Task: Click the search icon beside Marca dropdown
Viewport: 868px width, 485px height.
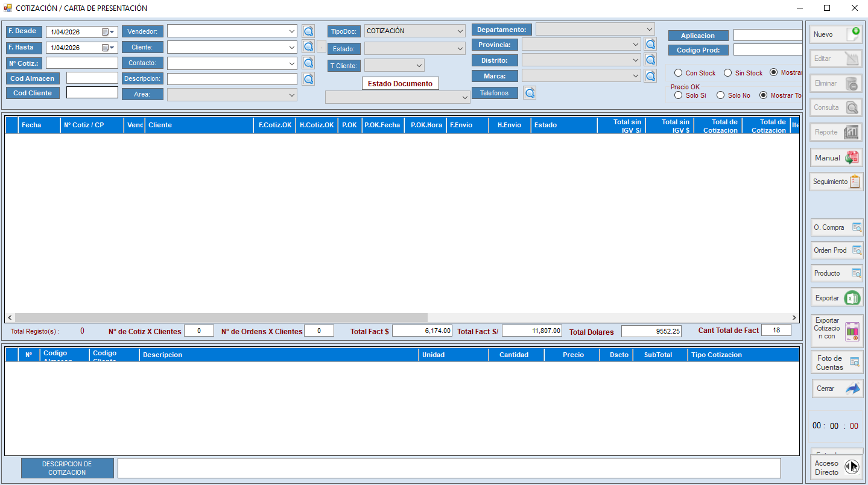Action: coord(650,76)
